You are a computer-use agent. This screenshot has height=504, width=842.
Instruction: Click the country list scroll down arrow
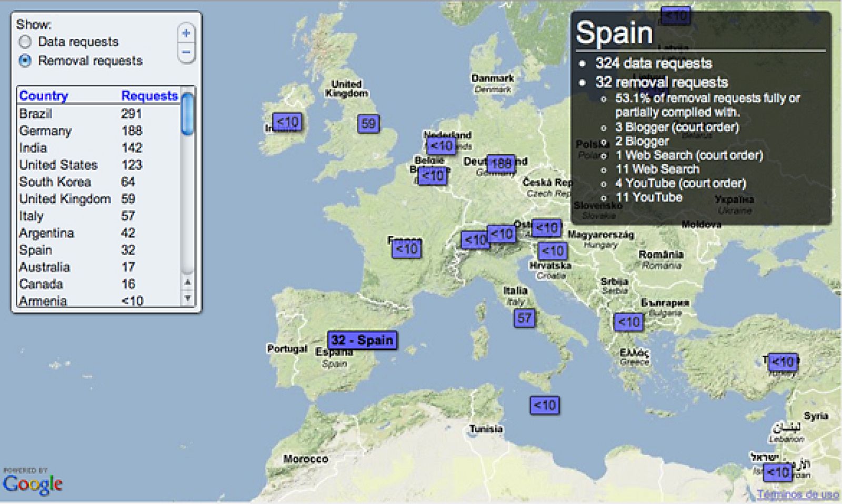187,298
